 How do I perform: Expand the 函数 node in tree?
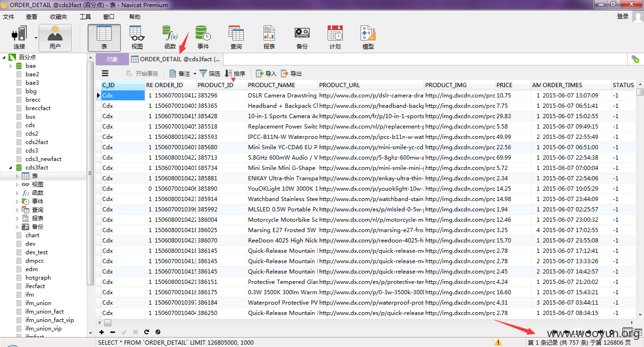coord(17,193)
